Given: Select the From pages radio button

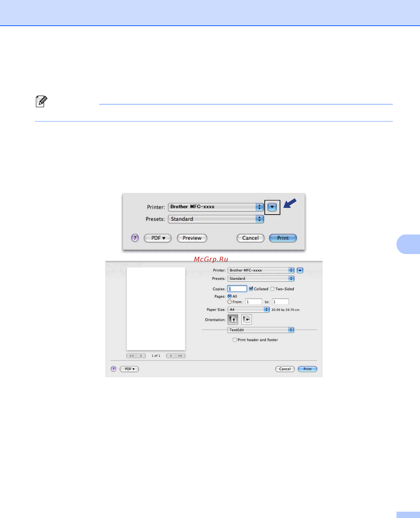Looking at the screenshot, I should (x=230, y=302).
